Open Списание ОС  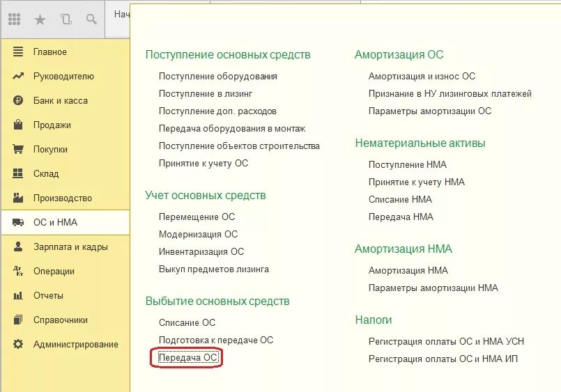(187, 322)
